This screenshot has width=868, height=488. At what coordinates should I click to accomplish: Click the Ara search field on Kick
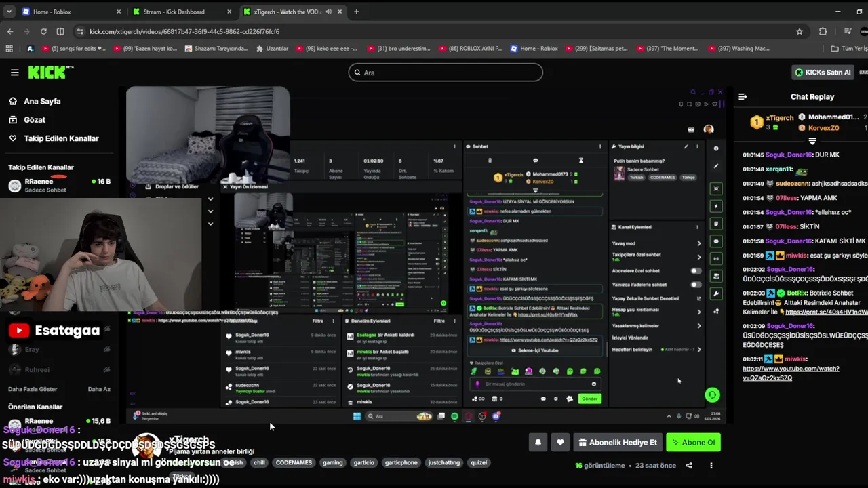tap(446, 73)
